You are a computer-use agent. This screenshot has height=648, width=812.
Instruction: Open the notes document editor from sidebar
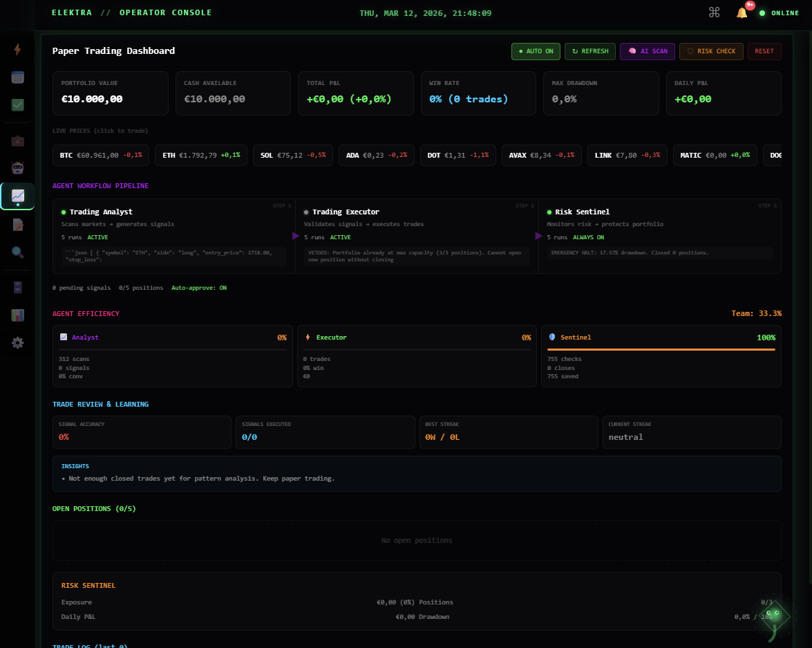(17, 225)
